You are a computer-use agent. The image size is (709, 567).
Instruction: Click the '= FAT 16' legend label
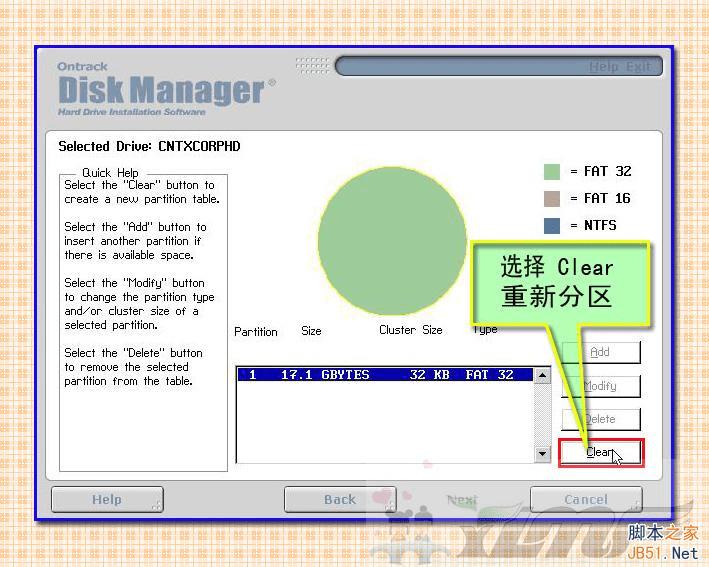[600, 198]
